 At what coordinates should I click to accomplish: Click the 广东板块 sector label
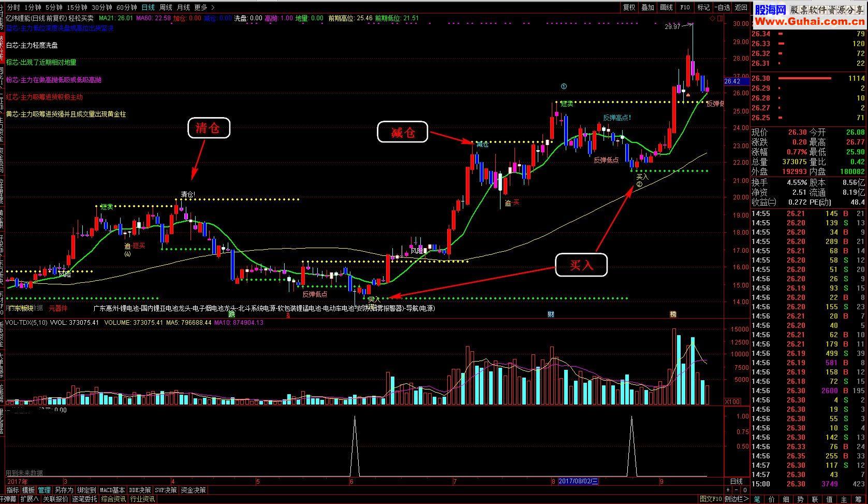coord(20,308)
